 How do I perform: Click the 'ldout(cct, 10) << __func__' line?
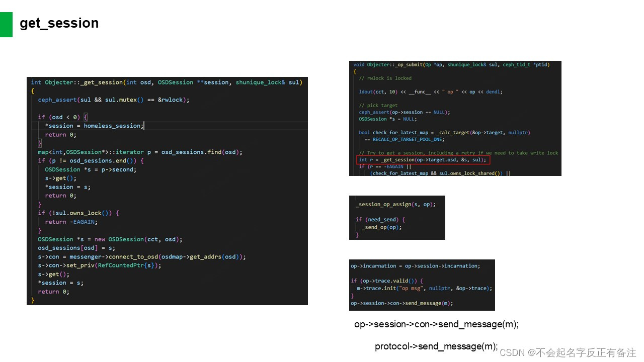tap(431, 92)
